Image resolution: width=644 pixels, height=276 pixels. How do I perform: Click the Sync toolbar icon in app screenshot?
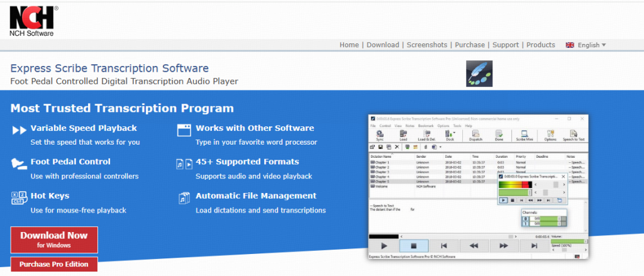(x=379, y=135)
